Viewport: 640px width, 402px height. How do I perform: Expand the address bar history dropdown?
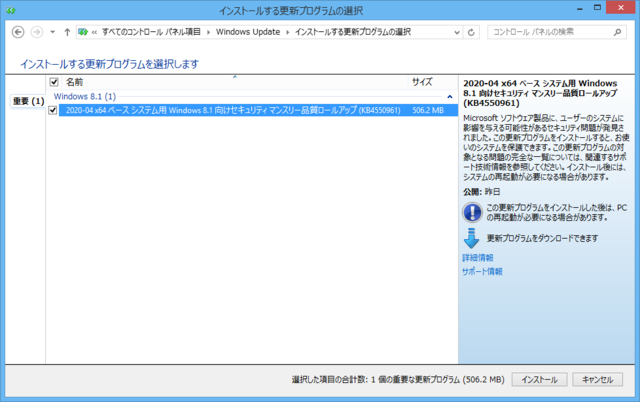click(x=457, y=32)
